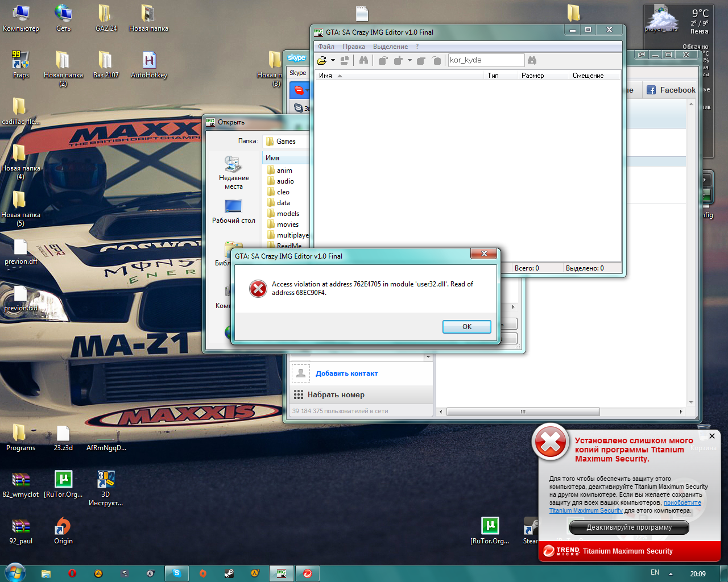Open the Ваз 2107 desktop folder
The width and height of the screenshot is (728, 582).
pos(106,65)
